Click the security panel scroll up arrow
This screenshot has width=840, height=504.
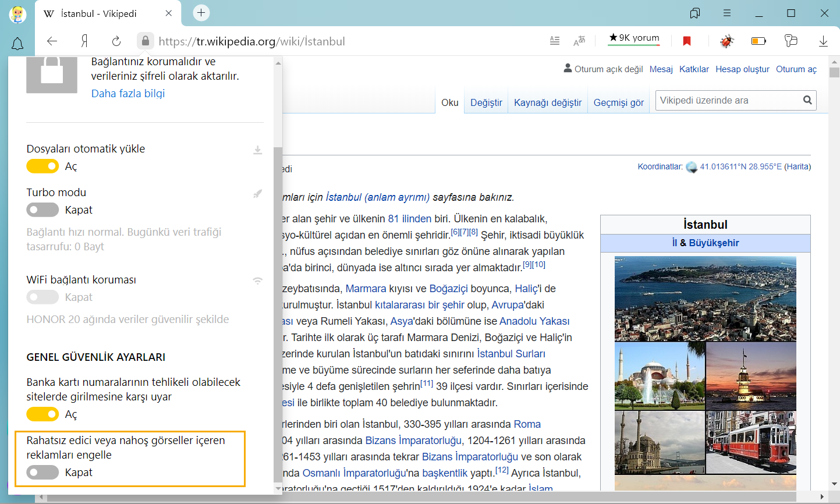coord(278,63)
